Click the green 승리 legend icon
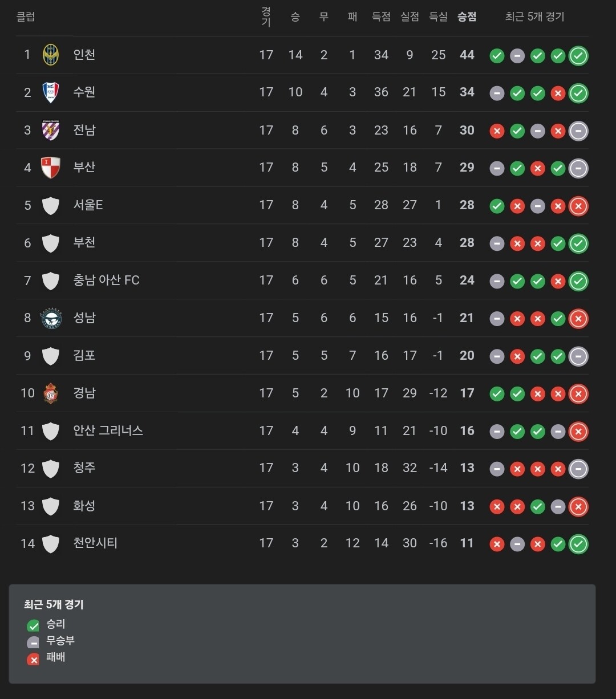Viewport: 616px width, 699px height. [34, 626]
